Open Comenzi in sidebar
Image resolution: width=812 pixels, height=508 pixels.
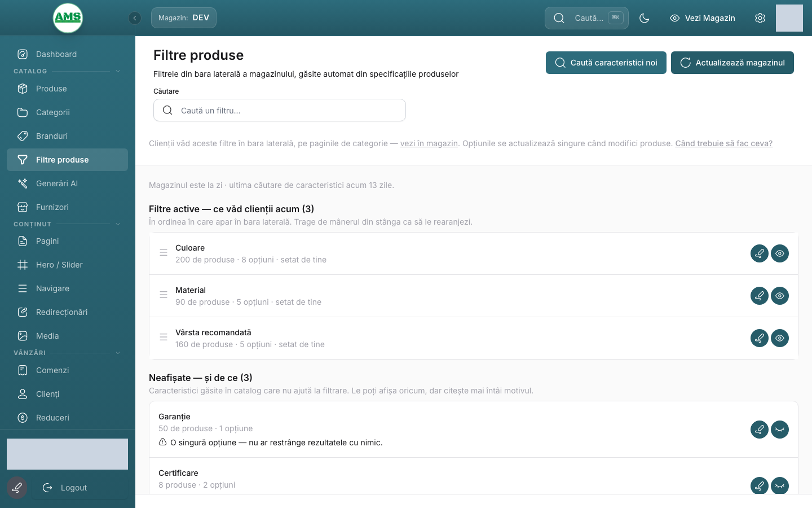68,370
